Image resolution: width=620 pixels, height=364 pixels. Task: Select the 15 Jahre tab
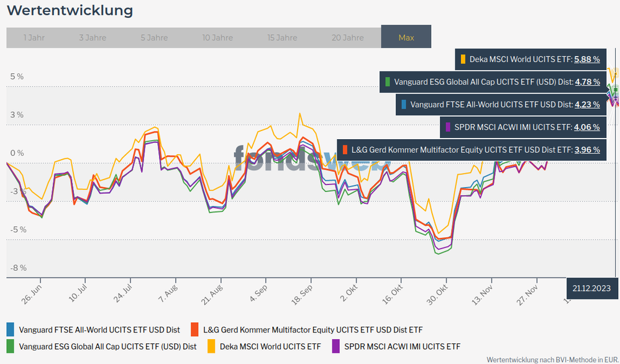pyautogui.click(x=282, y=38)
